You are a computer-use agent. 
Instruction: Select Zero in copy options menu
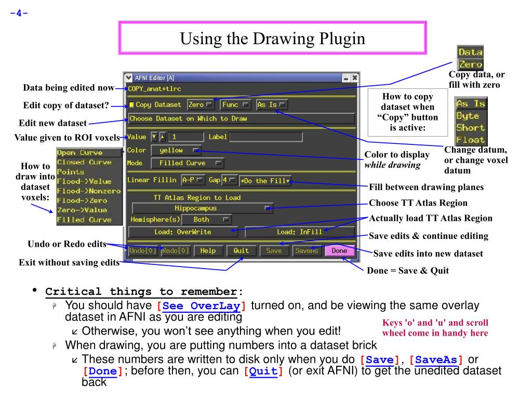click(470, 64)
